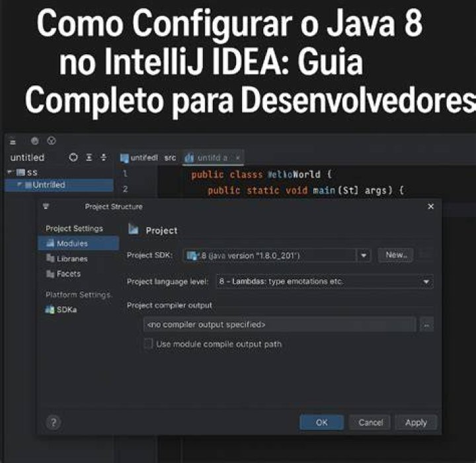This screenshot has width=476, height=463.
Task: Select the Untriled tree item
Action: pos(59,185)
